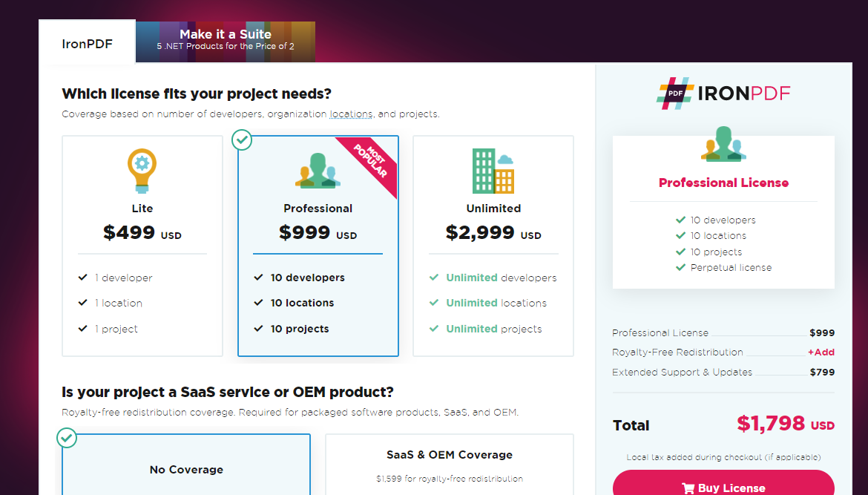868x495 pixels.
Task: Click the Professional license people icon
Action: (318, 171)
